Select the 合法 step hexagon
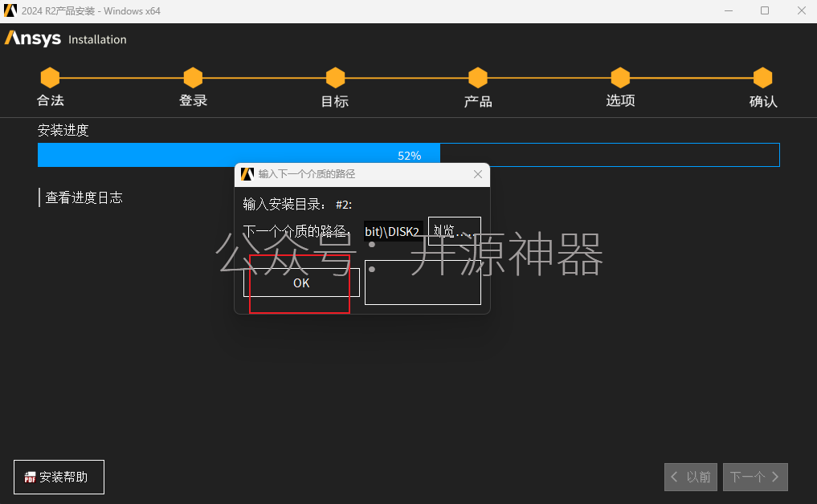This screenshot has width=817, height=504. coord(50,78)
